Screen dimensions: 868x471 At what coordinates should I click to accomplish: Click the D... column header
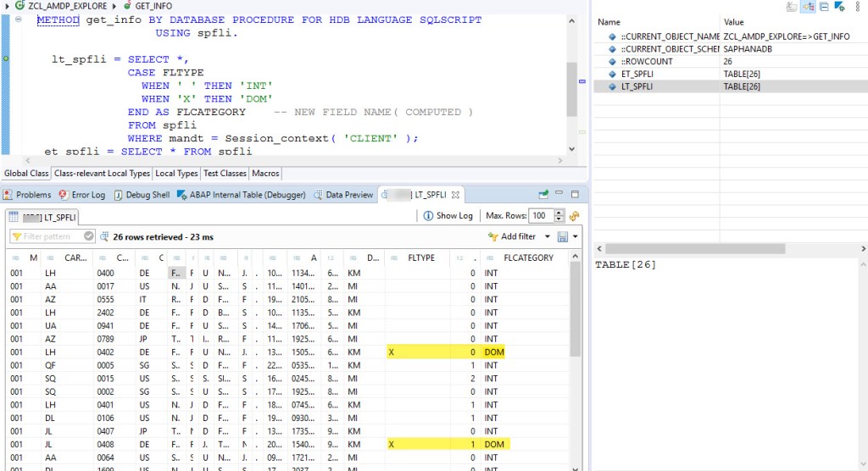click(365, 258)
